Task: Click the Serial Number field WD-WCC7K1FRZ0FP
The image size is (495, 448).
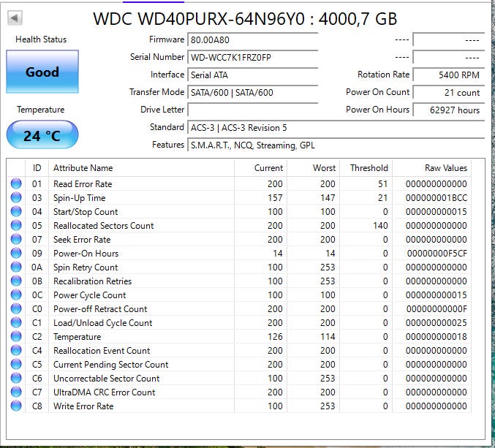Action: (252, 58)
